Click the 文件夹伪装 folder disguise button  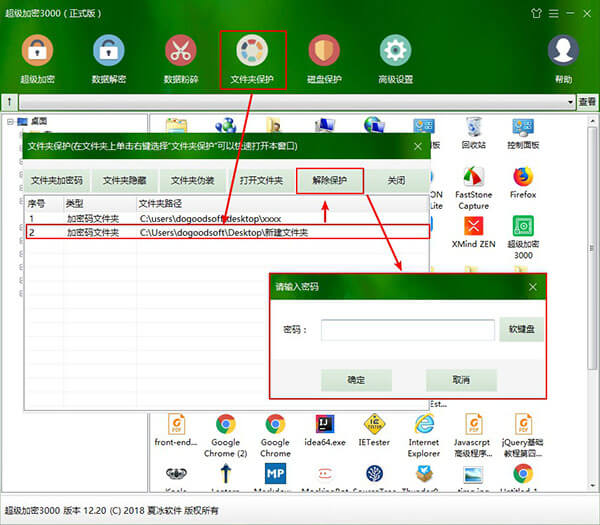pyautogui.click(x=192, y=180)
